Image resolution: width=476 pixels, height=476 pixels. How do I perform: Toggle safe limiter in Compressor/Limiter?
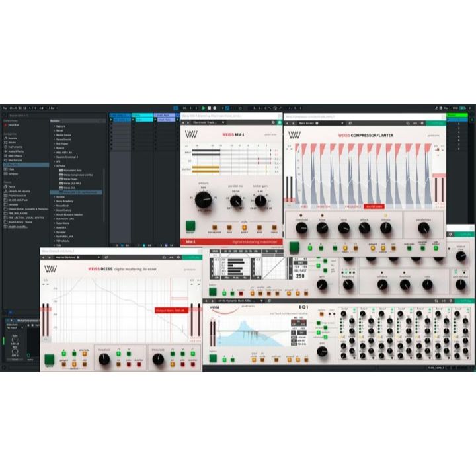pos(436,249)
